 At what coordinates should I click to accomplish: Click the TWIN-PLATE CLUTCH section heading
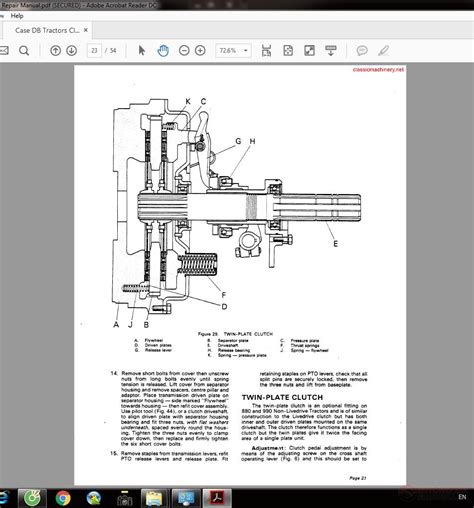[282, 397]
